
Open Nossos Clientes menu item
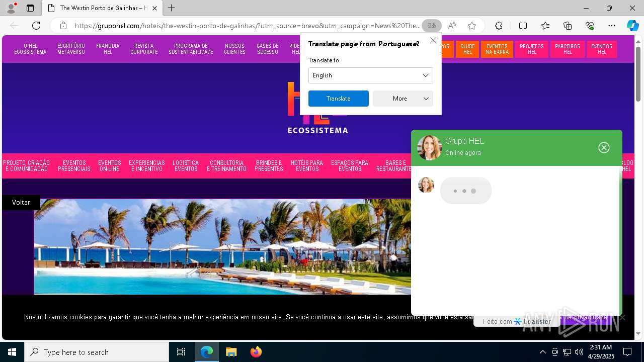click(x=235, y=49)
